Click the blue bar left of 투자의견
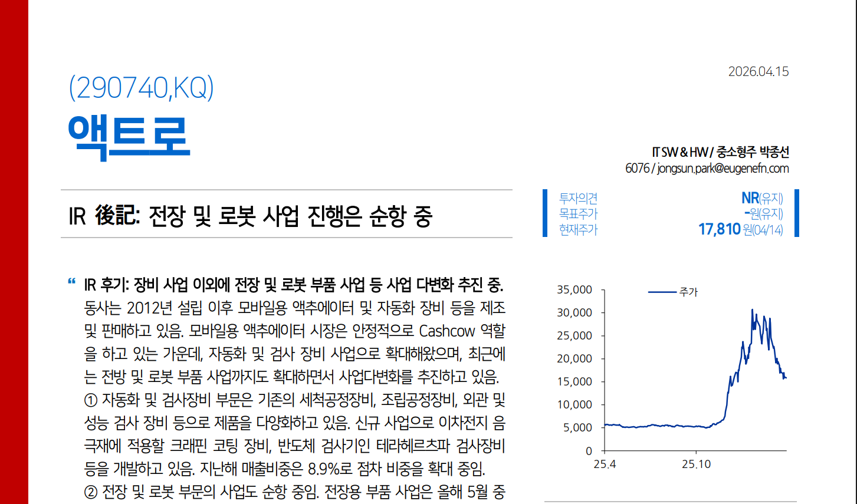Image resolution: width=857 pixels, height=504 pixels. tap(545, 213)
